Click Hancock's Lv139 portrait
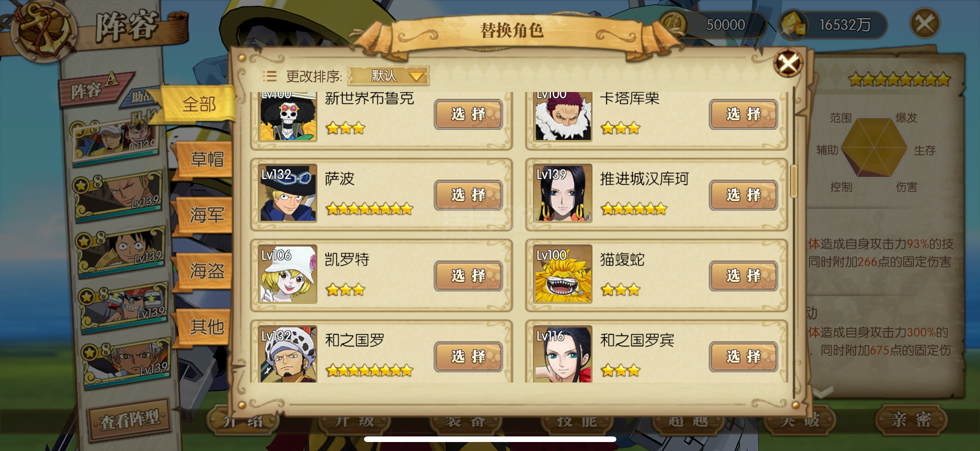 [562, 193]
